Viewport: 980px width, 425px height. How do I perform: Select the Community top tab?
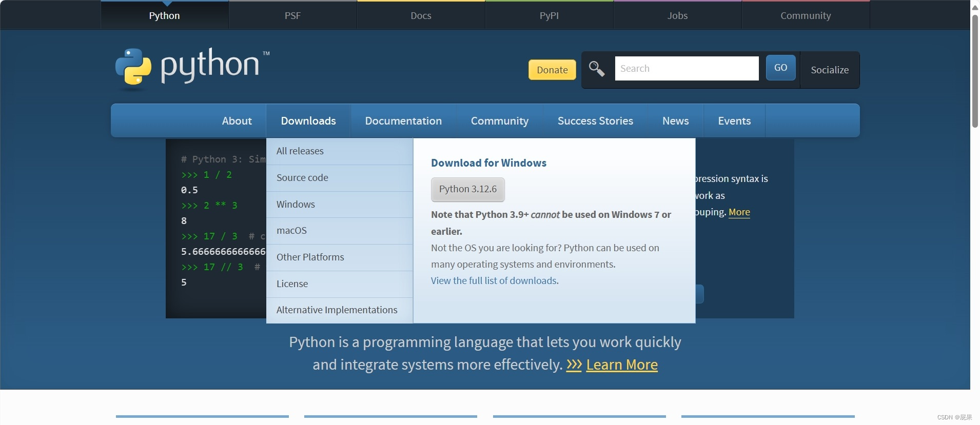click(x=806, y=15)
